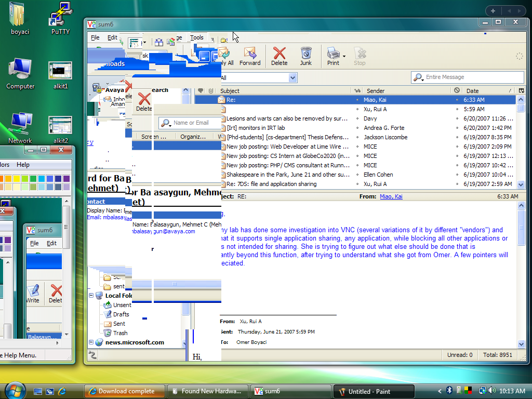Click the plus button on Vista sidebar
The height and width of the screenshot is (399, 532).
493,11
